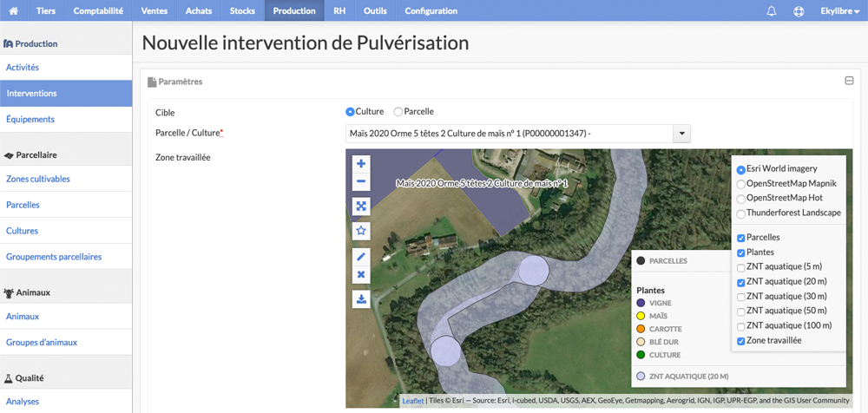The height and width of the screenshot is (413, 868).
Task: Click the home icon in top navigation
Action: click(14, 10)
